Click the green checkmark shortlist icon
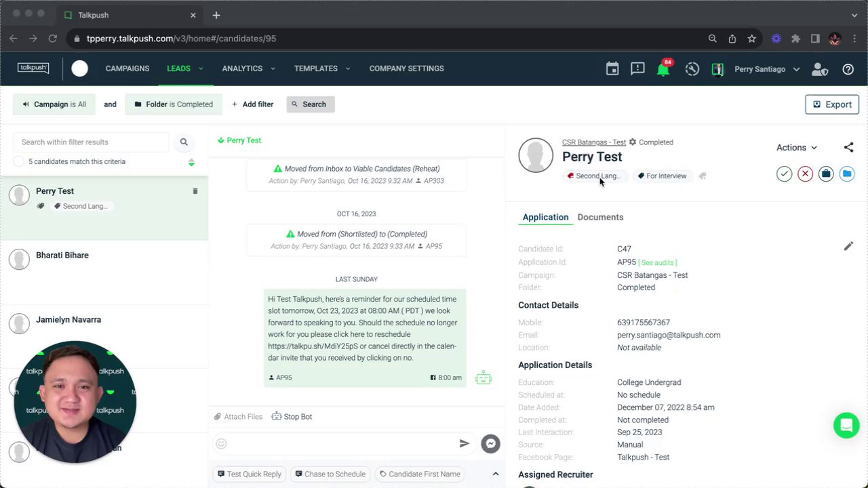868x488 pixels. tap(784, 174)
